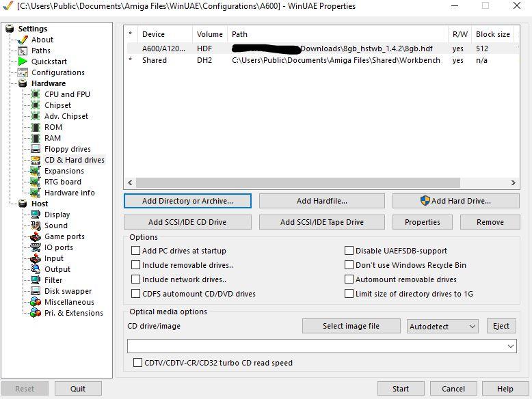Open the Autodetect dropdown

pos(442,327)
